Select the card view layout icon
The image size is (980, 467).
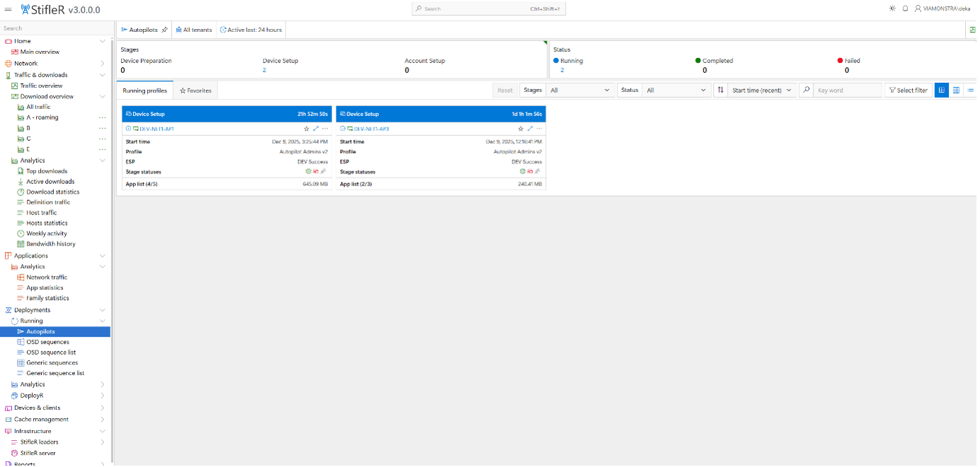click(941, 90)
